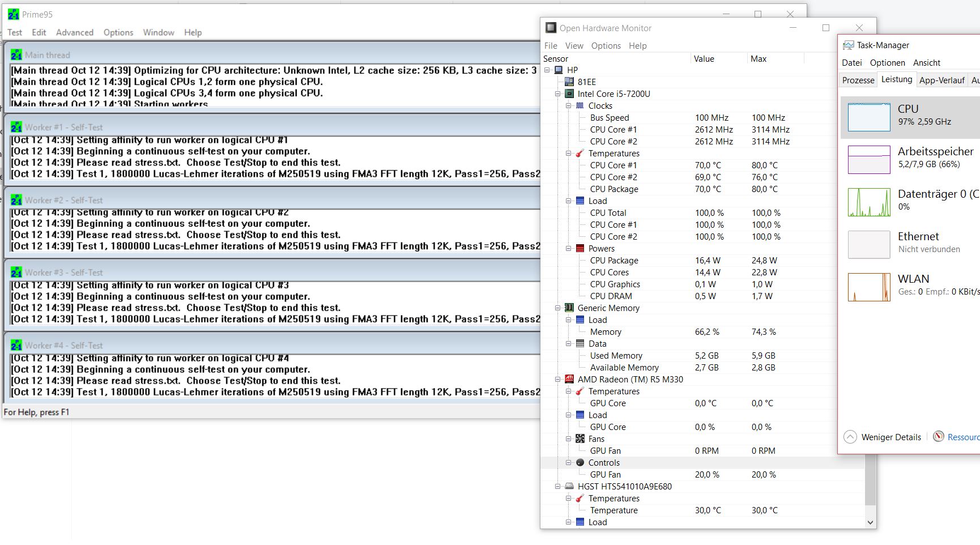
Task: Open the Datei menu in Task-Manager
Action: click(852, 63)
